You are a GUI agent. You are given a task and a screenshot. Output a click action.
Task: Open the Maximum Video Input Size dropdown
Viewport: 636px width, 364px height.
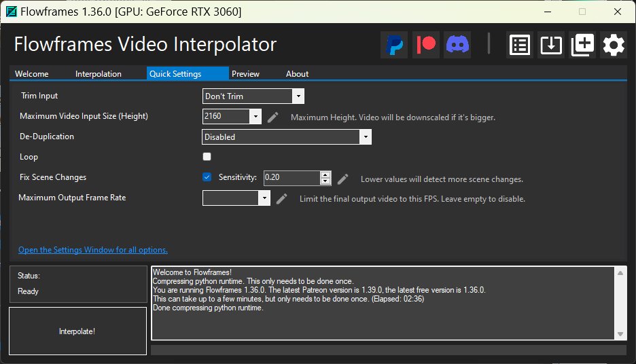[x=255, y=116]
